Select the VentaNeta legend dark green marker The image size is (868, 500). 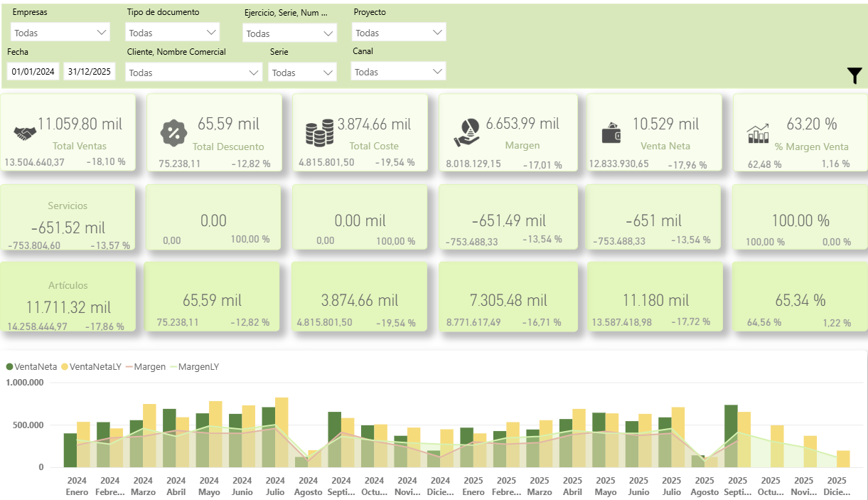[x=10, y=367]
